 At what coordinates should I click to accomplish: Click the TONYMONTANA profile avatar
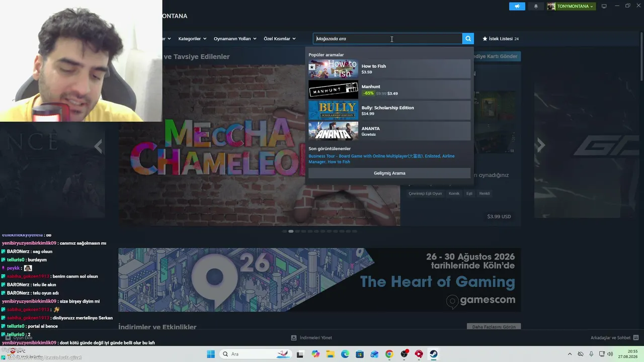[551, 6]
